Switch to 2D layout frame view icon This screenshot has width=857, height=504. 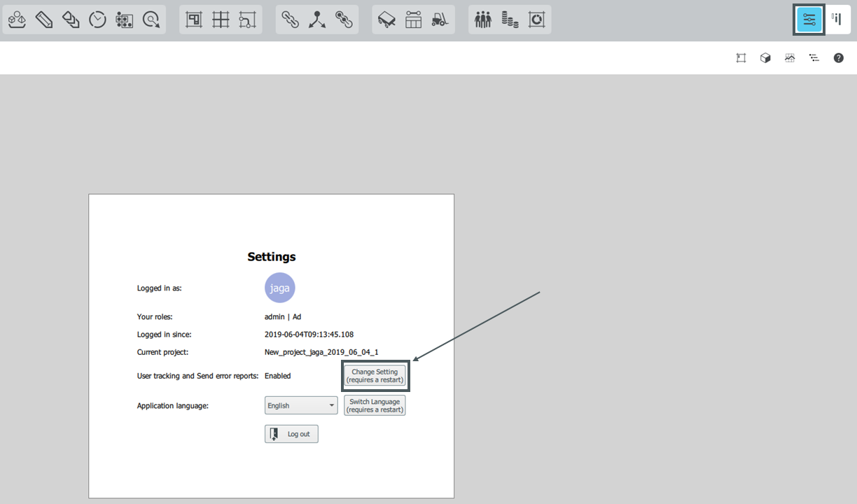coord(741,58)
